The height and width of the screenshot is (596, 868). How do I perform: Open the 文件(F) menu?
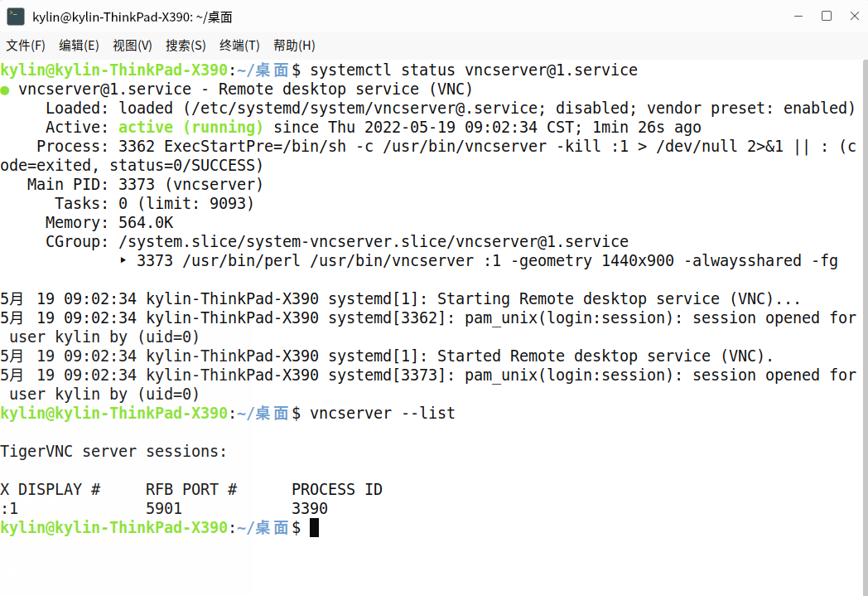26,46
